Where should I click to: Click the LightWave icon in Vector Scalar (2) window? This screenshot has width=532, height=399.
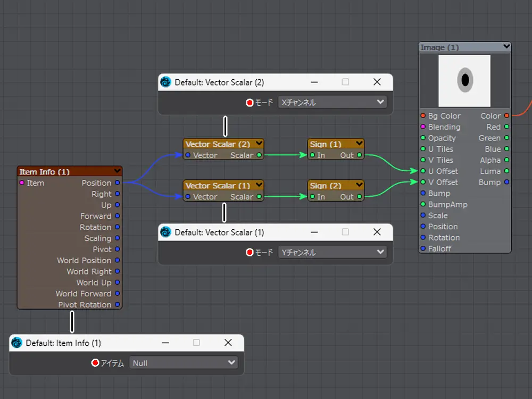[166, 82]
